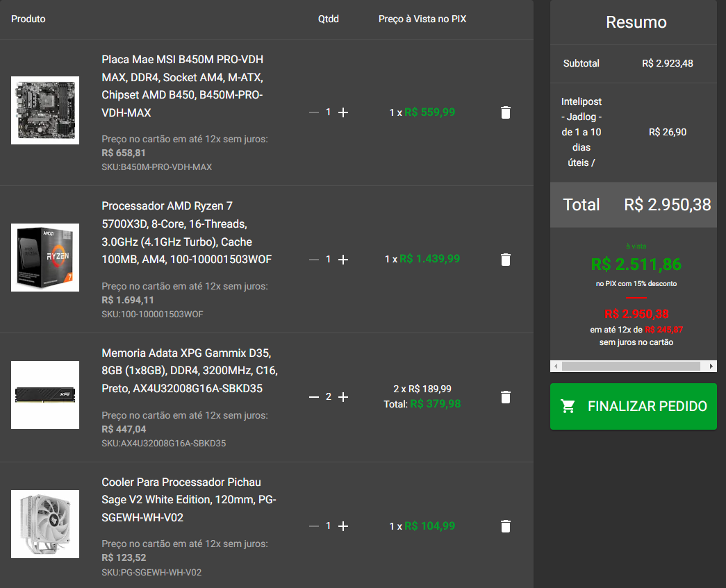Click the shipping cost R$ 26,90
The width and height of the screenshot is (726, 588).
tap(667, 132)
